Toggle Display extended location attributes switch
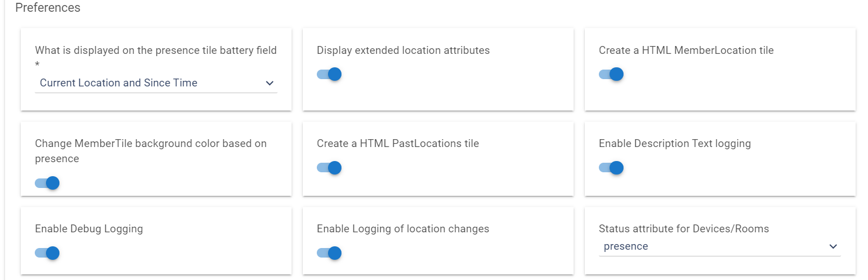The height and width of the screenshot is (280, 868). pyautogui.click(x=329, y=74)
